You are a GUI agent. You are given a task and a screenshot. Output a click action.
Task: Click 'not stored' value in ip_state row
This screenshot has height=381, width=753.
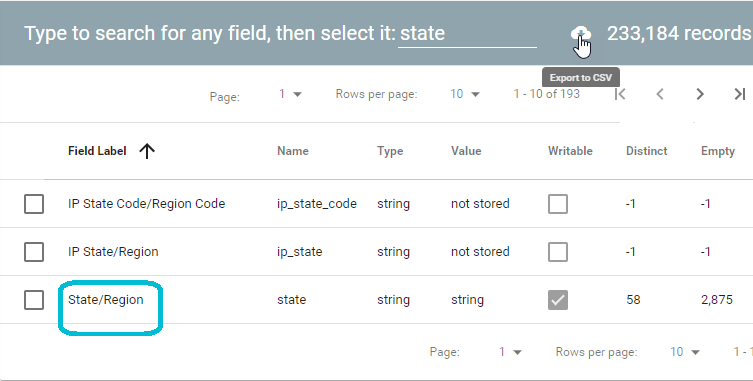click(x=480, y=252)
